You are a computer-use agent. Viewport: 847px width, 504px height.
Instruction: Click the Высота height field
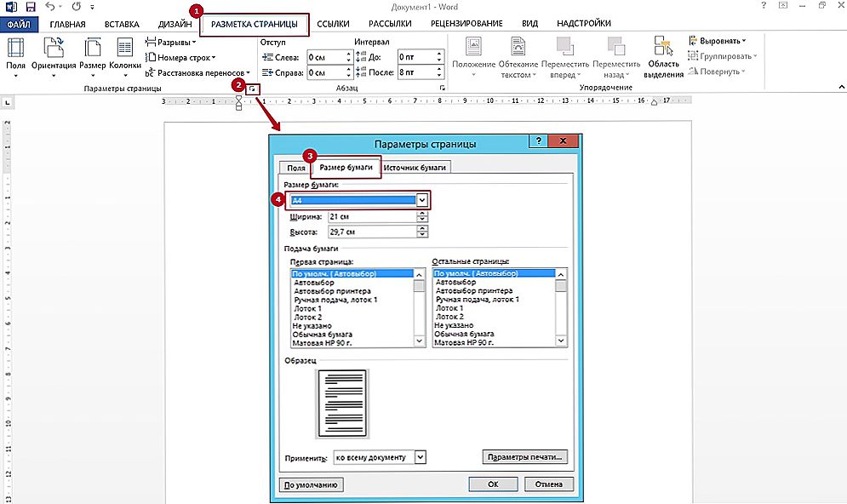click(x=373, y=232)
